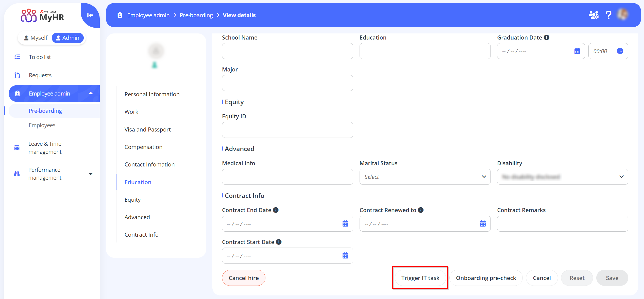Image resolution: width=644 pixels, height=299 pixels.
Task: Click the team directory icon in header
Action: coord(593,15)
